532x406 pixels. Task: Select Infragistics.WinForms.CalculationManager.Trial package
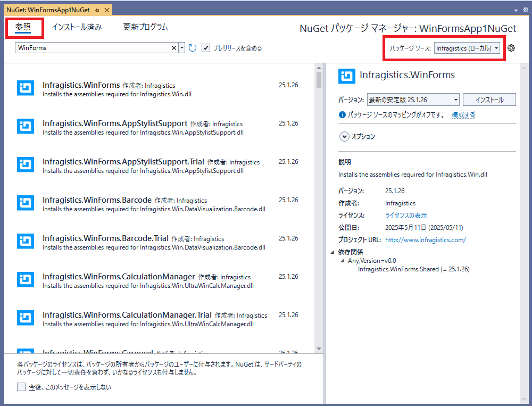(159, 319)
